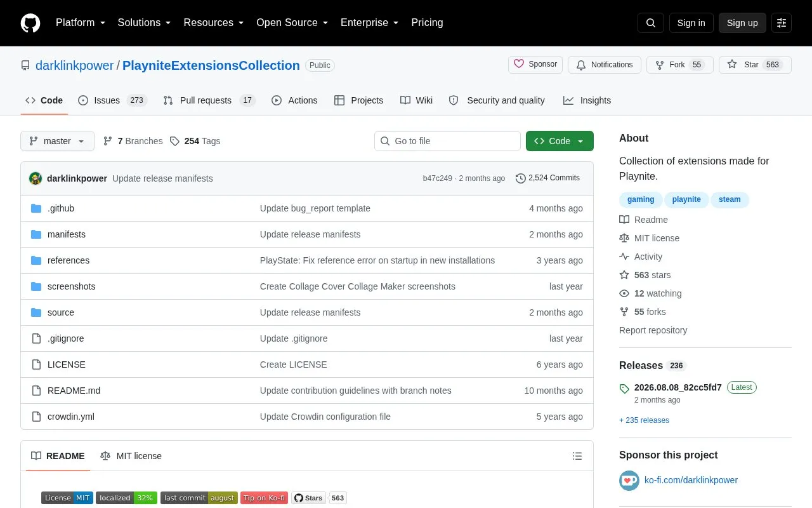Click the localized 32% badge
812x508 pixels.
[126, 498]
